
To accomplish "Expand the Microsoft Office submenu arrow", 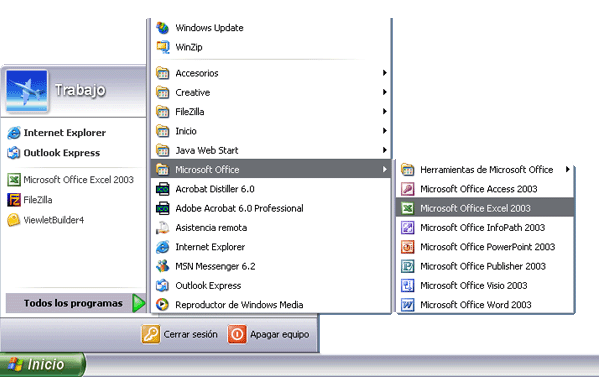I will pos(385,169).
